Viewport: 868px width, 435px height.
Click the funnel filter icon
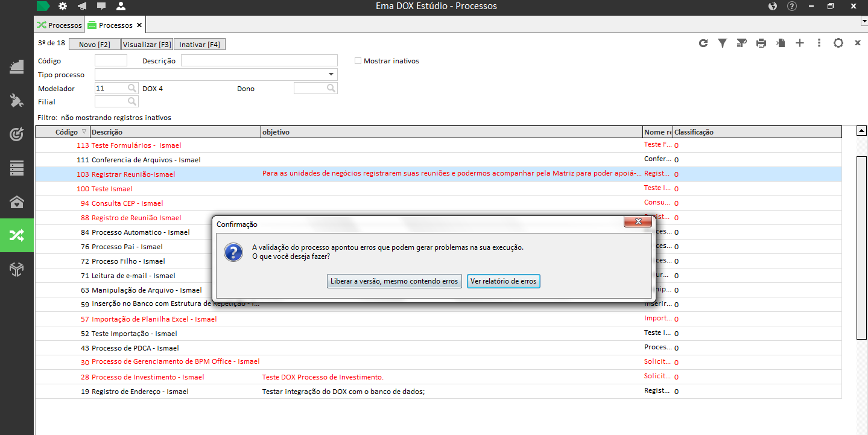tap(722, 43)
